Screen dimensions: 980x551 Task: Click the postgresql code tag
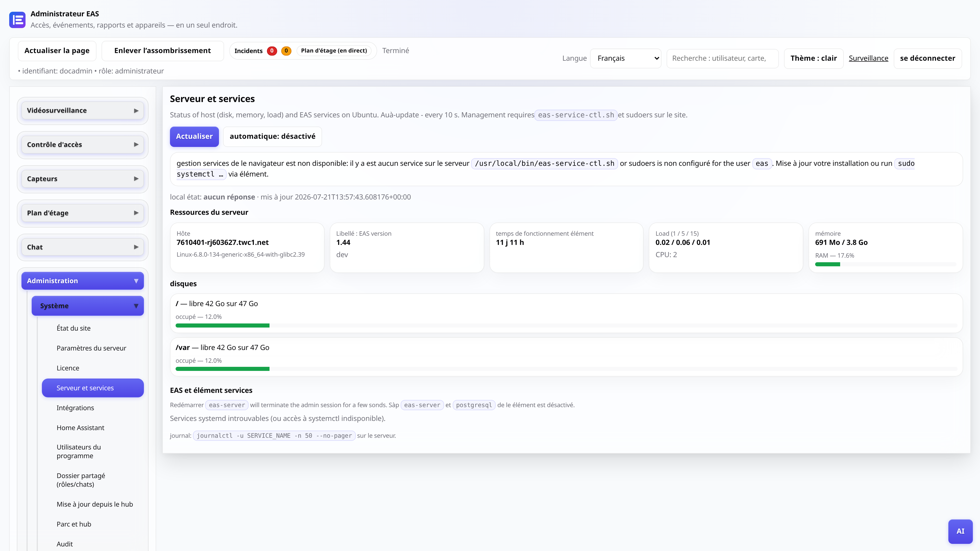tap(474, 405)
